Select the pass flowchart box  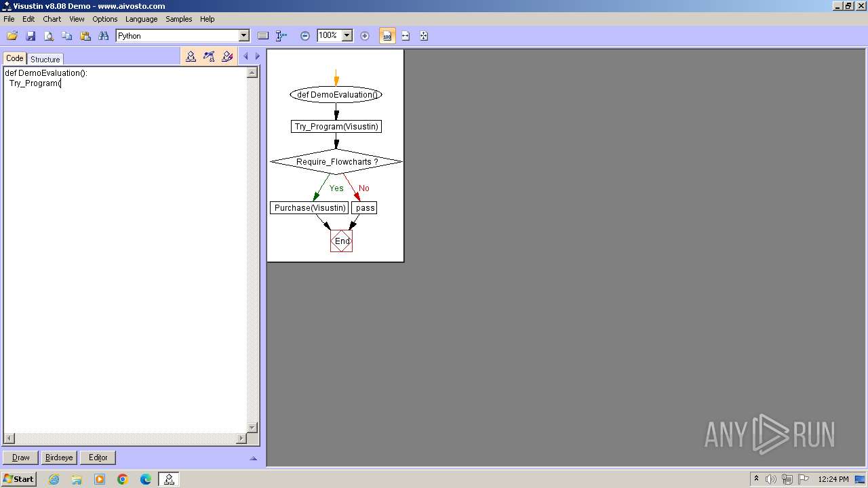[365, 208]
